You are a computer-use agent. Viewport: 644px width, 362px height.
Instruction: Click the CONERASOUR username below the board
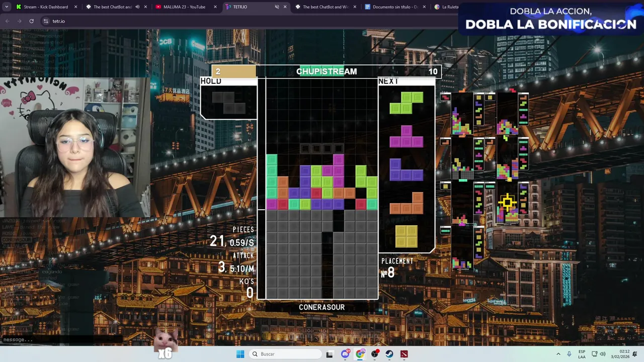(321, 307)
